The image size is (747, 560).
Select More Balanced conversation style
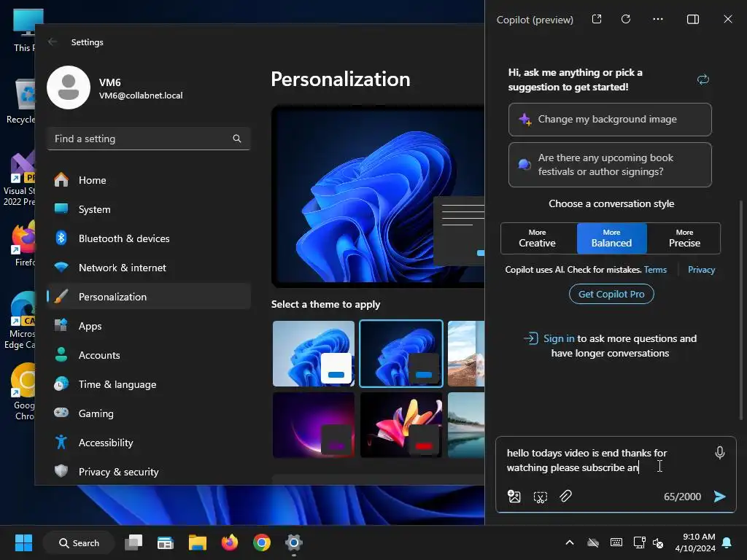click(x=612, y=238)
